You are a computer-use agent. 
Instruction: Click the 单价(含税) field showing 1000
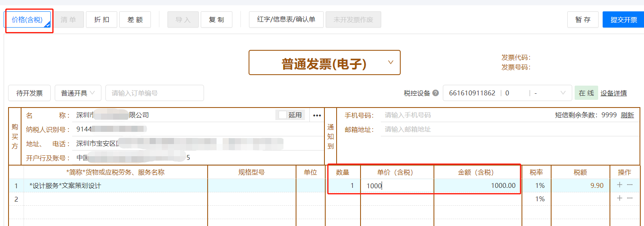[397, 185]
